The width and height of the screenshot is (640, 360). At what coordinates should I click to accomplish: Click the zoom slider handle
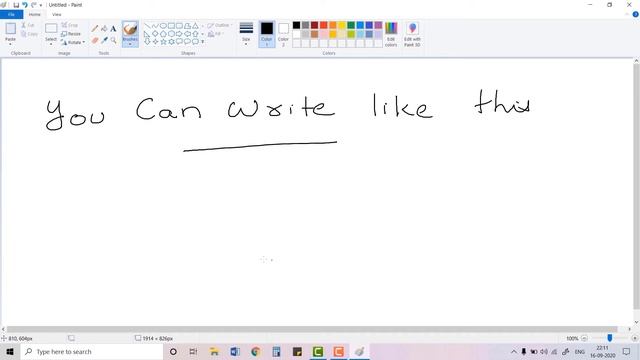click(610, 338)
